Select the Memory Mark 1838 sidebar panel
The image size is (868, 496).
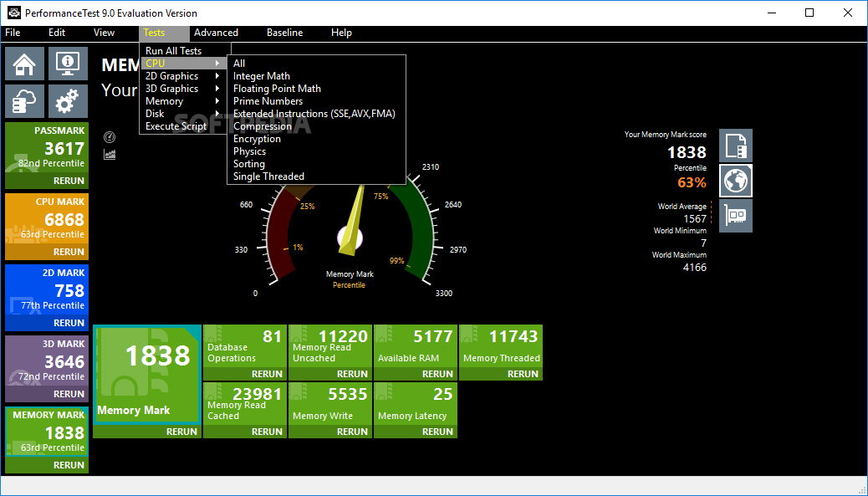[x=47, y=432]
